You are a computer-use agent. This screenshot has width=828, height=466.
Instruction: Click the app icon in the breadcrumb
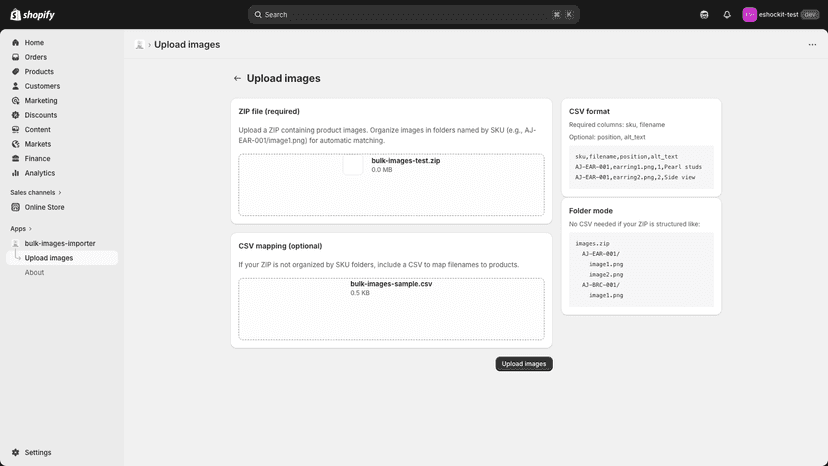pyautogui.click(x=139, y=45)
